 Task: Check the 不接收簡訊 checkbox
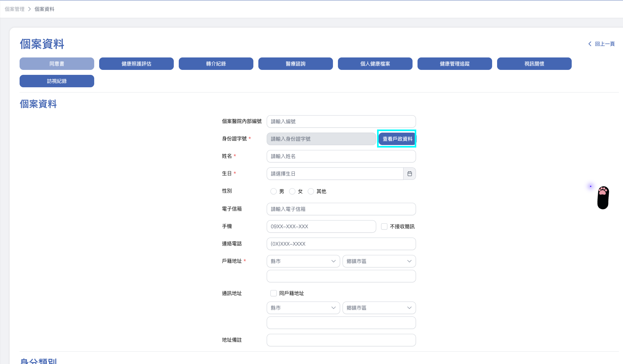(x=384, y=226)
